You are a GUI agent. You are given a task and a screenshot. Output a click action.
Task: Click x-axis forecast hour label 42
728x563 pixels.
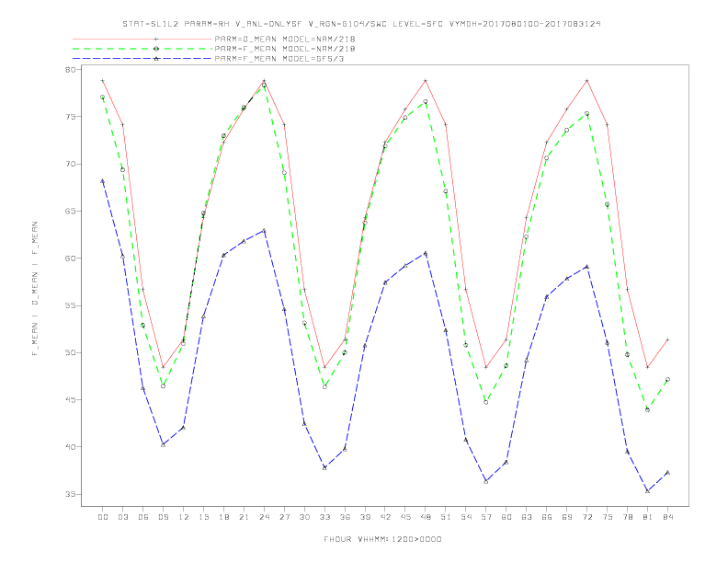(385, 517)
